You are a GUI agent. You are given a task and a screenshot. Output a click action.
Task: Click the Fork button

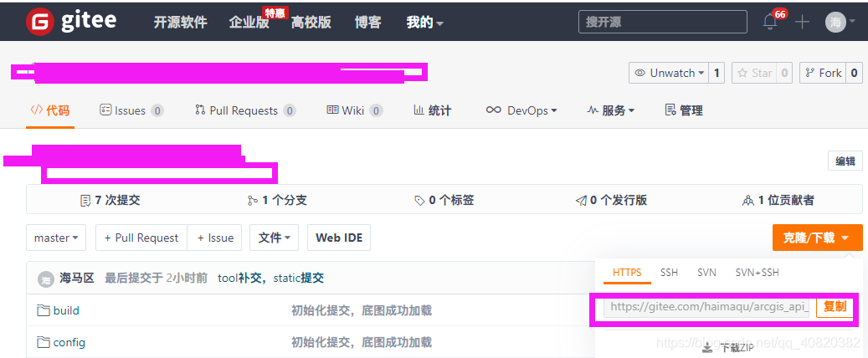coord(823,73)
